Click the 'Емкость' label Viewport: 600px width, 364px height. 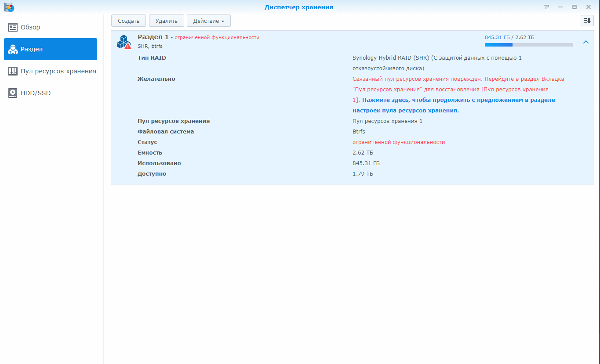point(150,153)
